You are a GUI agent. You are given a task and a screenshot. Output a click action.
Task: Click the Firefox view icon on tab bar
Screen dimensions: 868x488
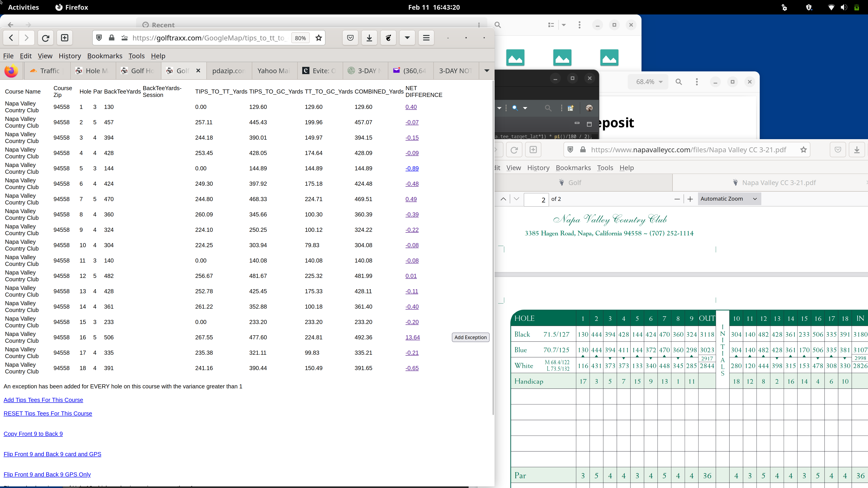click(x=11, y=71)
